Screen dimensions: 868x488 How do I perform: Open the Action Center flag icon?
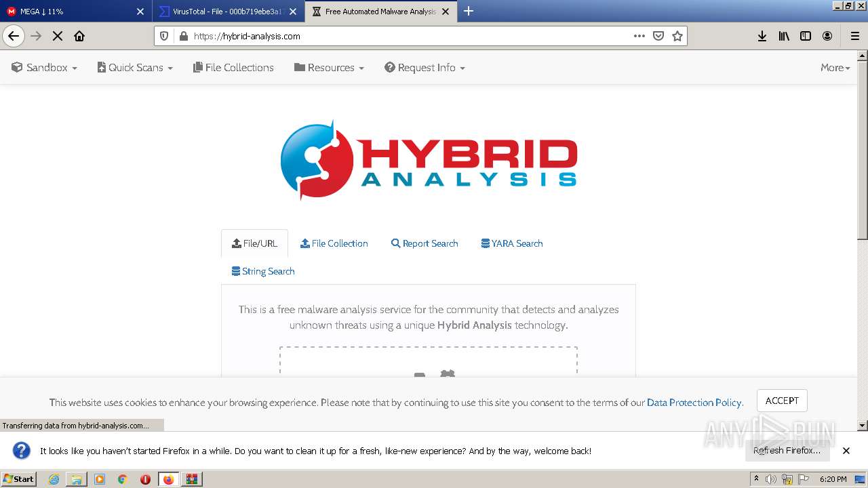pyautogui.click(x=804, y=479)
